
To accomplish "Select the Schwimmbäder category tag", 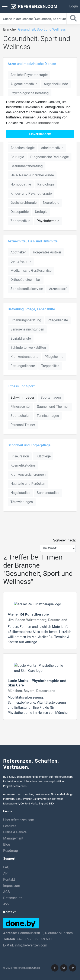I will (x=22, y=398).
